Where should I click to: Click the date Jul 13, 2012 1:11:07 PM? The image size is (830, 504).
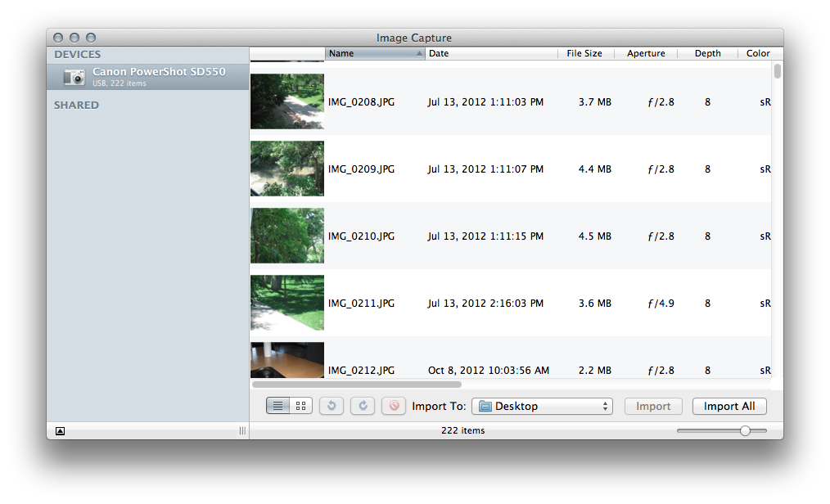[485, 169]
